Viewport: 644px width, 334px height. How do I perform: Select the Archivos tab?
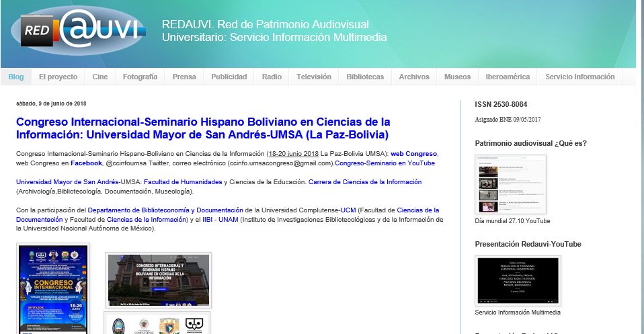[x=414, y=77]
